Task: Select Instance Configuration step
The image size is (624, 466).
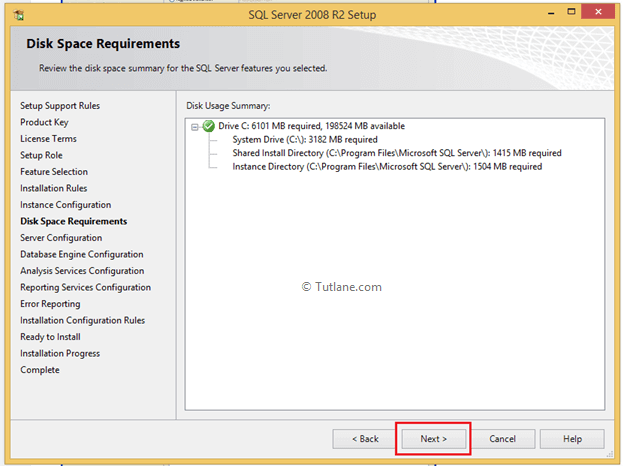Action: 66,205
